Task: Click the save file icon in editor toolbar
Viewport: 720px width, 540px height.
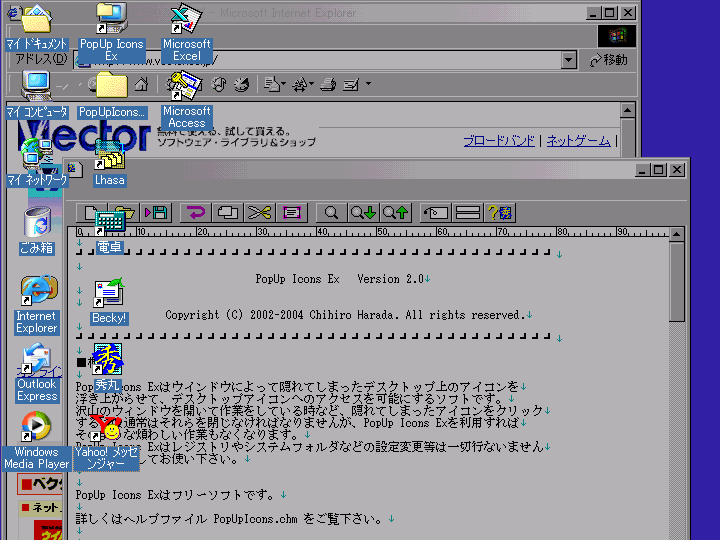Action: 156,213
